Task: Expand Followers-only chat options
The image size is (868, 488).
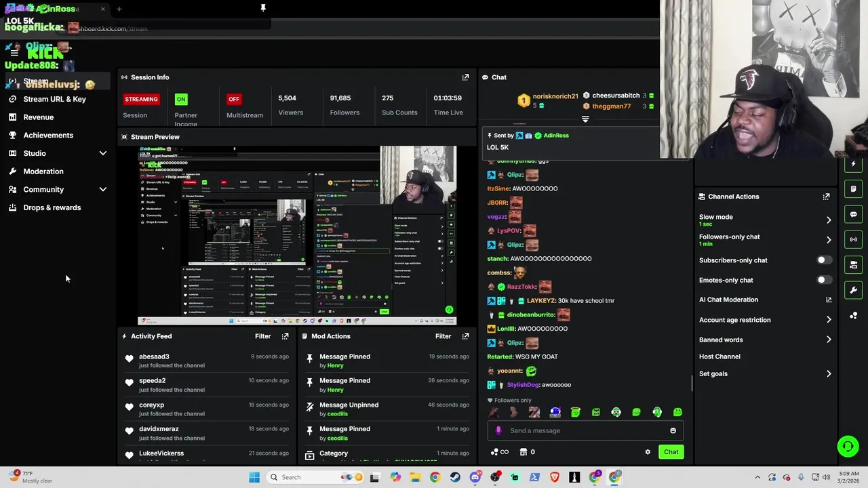Action: [x=829, y=240]
